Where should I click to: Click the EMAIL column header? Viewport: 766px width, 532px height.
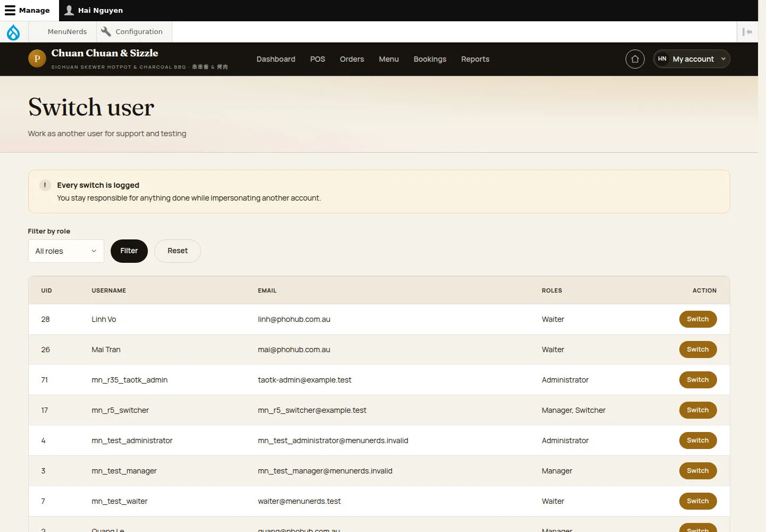coord(267,290)
